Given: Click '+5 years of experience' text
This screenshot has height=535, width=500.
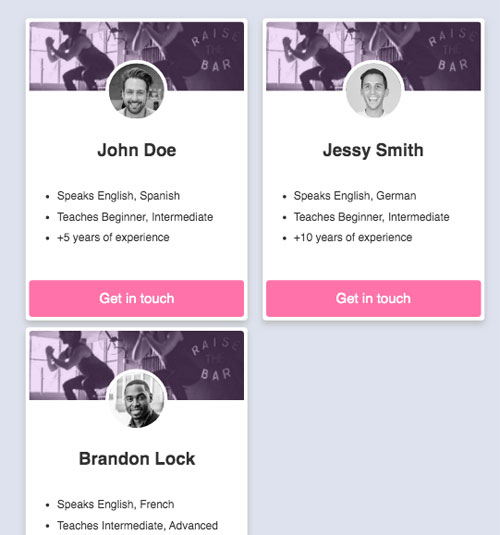Looking at the screenshot, I should [x=113, y=237].
